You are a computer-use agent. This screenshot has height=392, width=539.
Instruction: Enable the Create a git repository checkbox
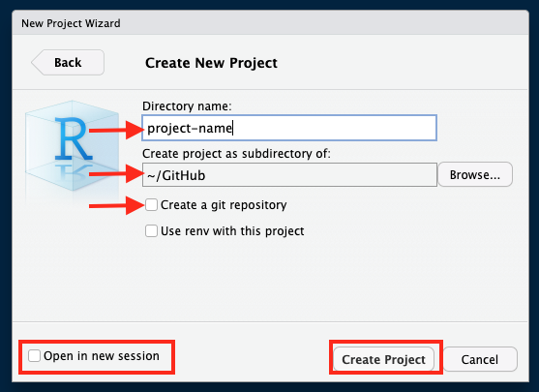[151, 205]
